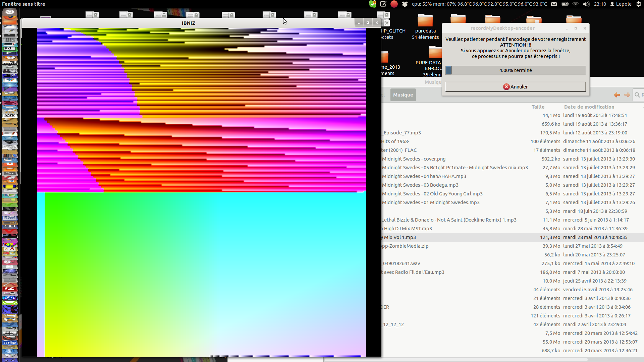Open the Ubuntu Dash launcher icon
644x362 pixels.
click(x=9, y=12)
